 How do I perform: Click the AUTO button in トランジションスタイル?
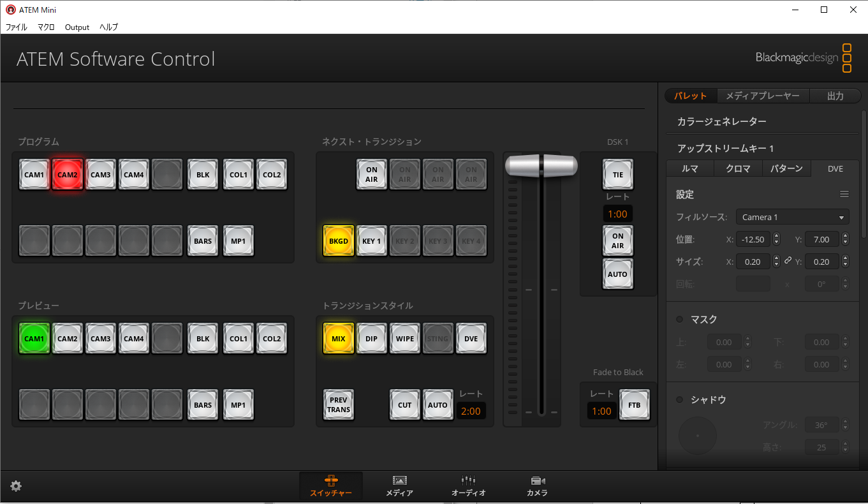[x=438, y=405]
